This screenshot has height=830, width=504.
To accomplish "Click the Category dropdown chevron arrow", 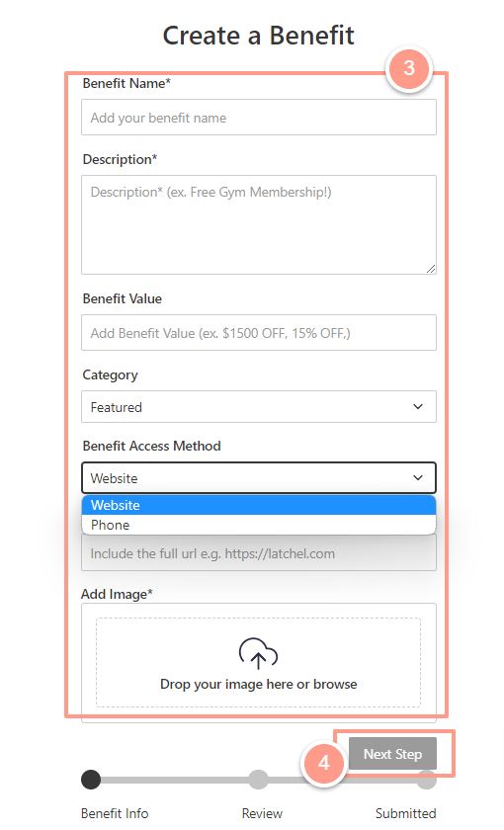I will 418,406.
